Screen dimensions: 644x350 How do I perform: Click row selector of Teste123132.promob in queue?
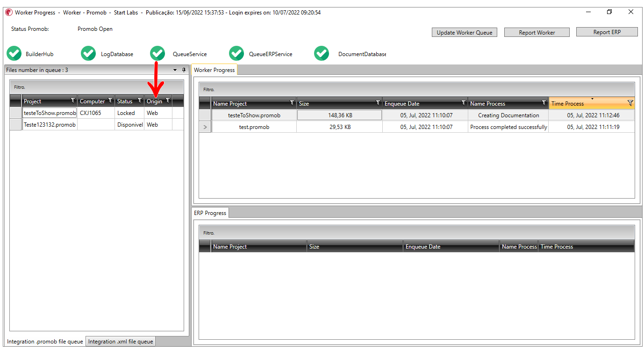pos(16,124)
